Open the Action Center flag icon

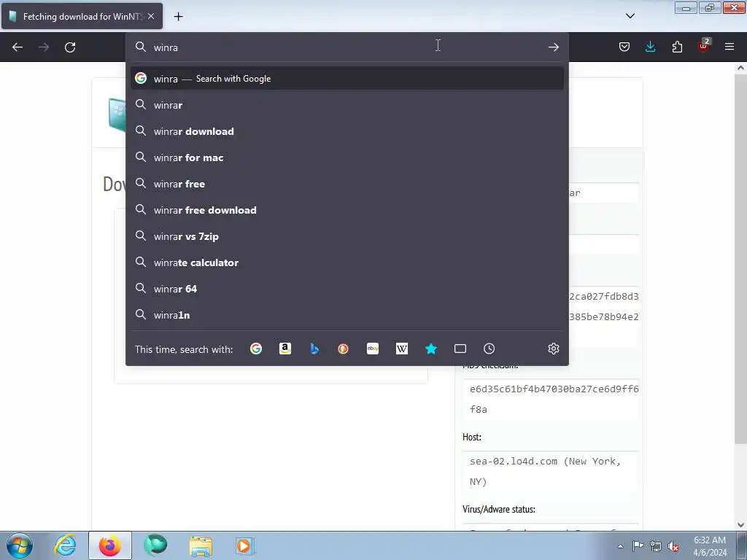coord(638,546)
